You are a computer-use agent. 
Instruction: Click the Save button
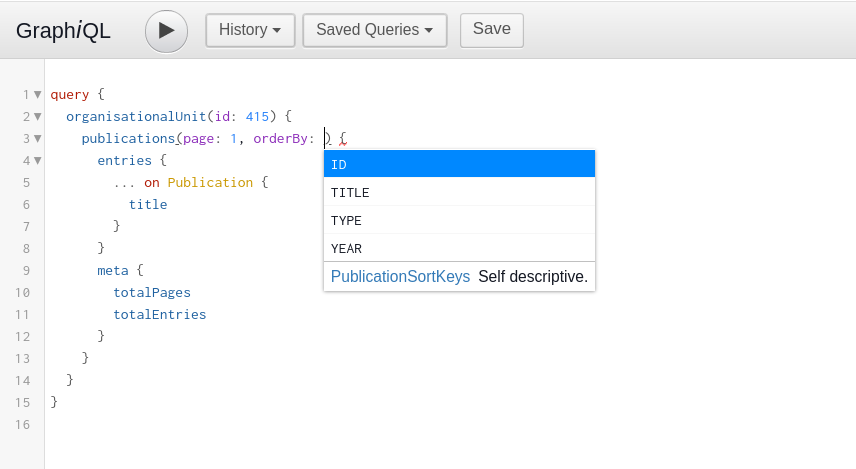(x=492, y=30)
